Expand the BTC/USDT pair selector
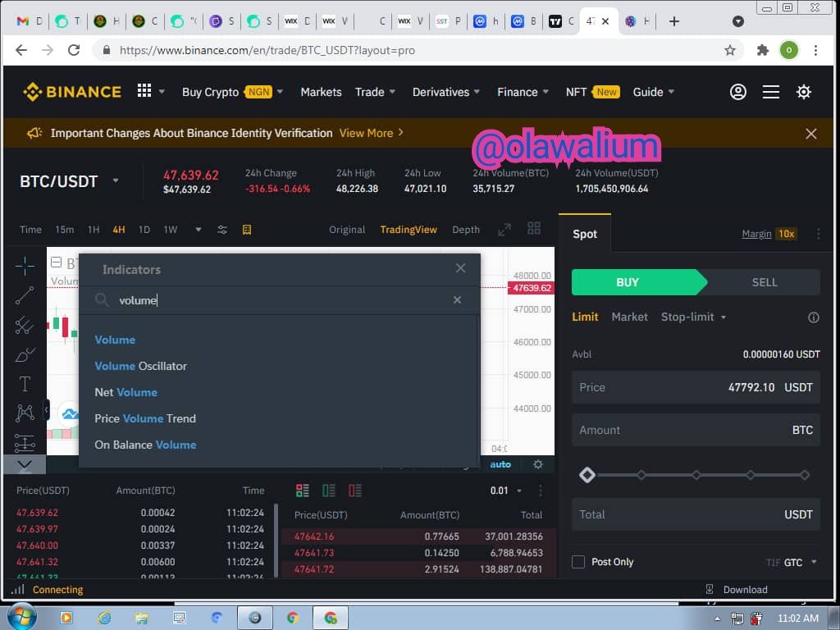The image size is (840, 630). point(115,180)
